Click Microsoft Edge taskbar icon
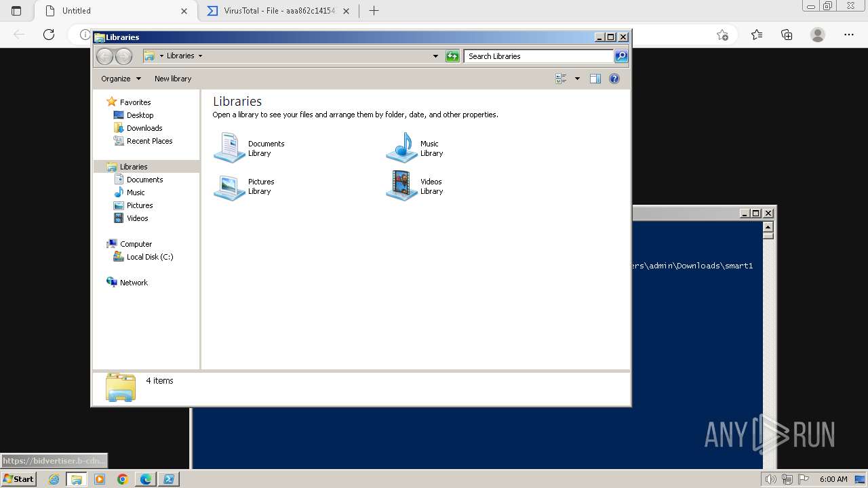 [x=146, y=479]
